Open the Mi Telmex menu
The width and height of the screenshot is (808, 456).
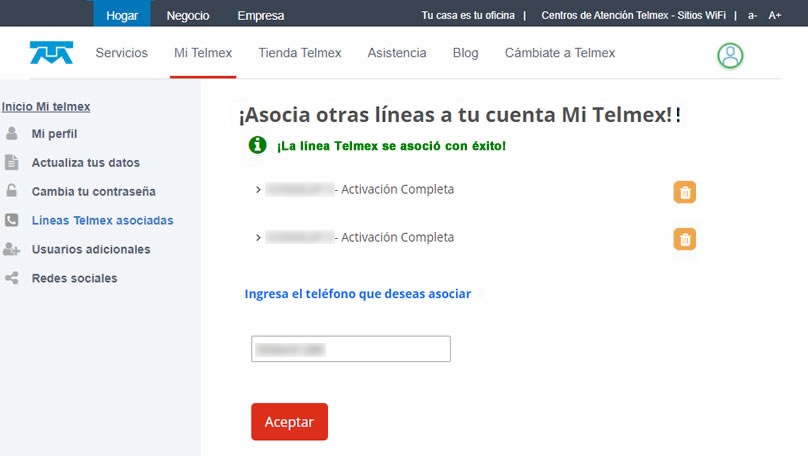[x=203, y=53]
